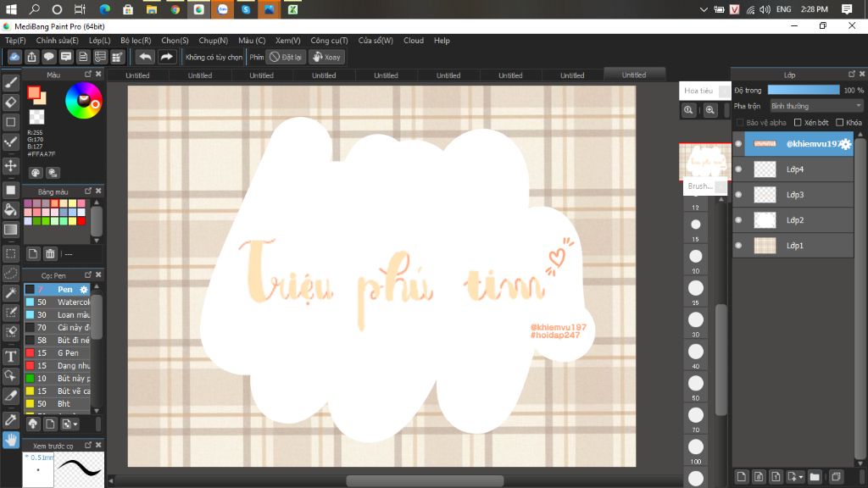The height and width of the screenshot is (488, 868).
Task: Select the Move tool
Action: point(11,165)
